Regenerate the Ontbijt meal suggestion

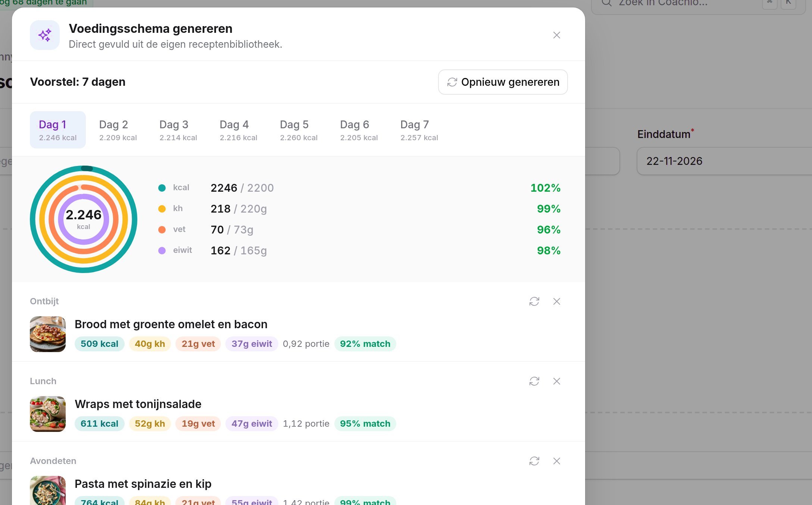pos(534,301)
